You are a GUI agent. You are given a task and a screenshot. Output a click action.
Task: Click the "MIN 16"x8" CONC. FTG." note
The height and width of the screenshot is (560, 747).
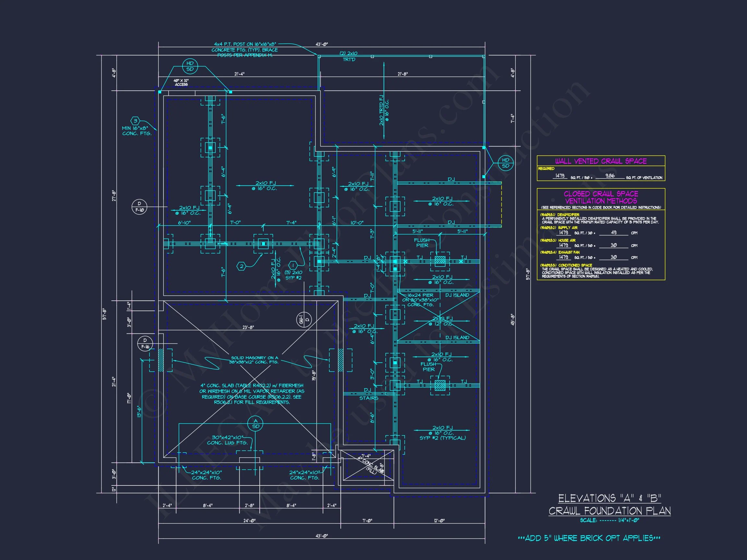(137, 131)
